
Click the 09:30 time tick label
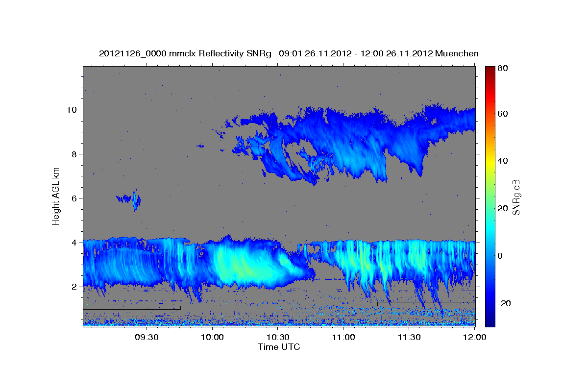[147, 338]
